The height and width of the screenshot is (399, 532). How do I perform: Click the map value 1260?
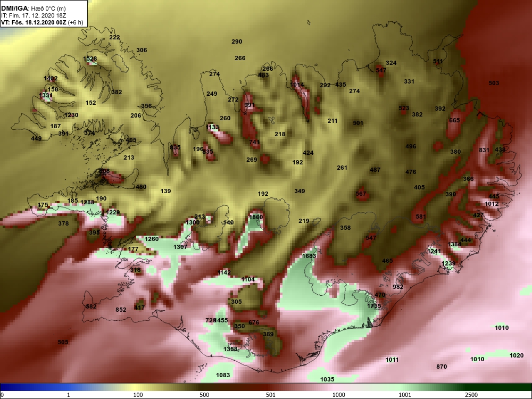click(x=152, y=239)
